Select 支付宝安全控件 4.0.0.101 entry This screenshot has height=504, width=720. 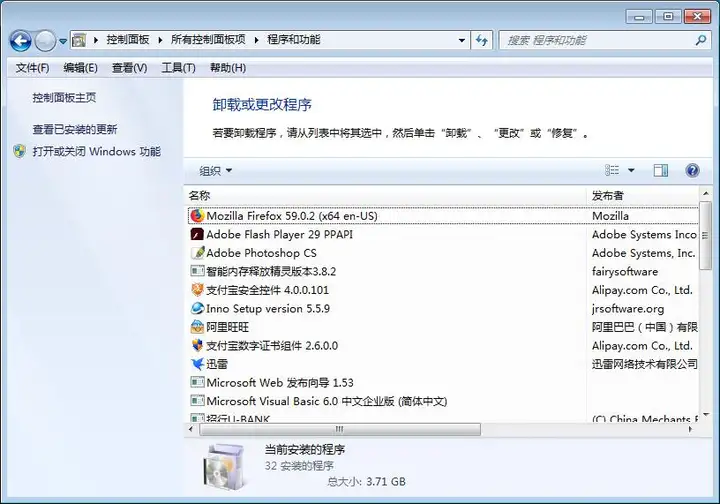tap(267, 290)
